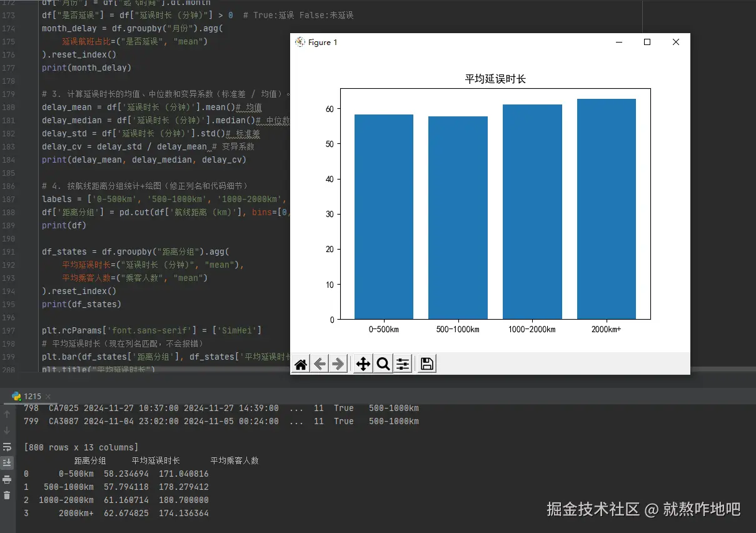Click the print(df) line in the editor
756x533 pixels.
pos(64,225)
